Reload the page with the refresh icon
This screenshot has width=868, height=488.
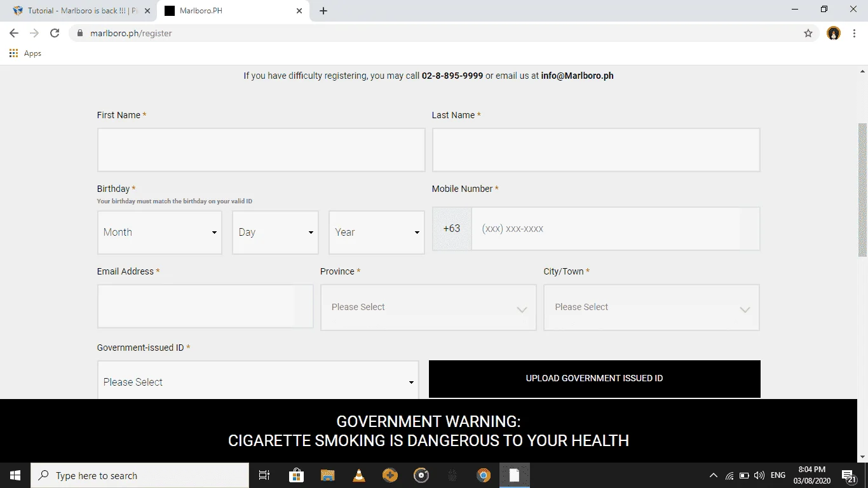pos(55,33)
